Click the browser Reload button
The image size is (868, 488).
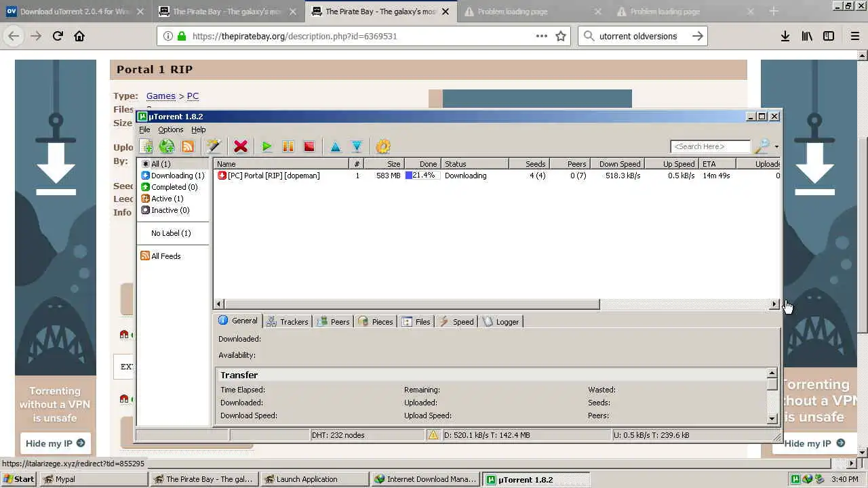(58, 36)
